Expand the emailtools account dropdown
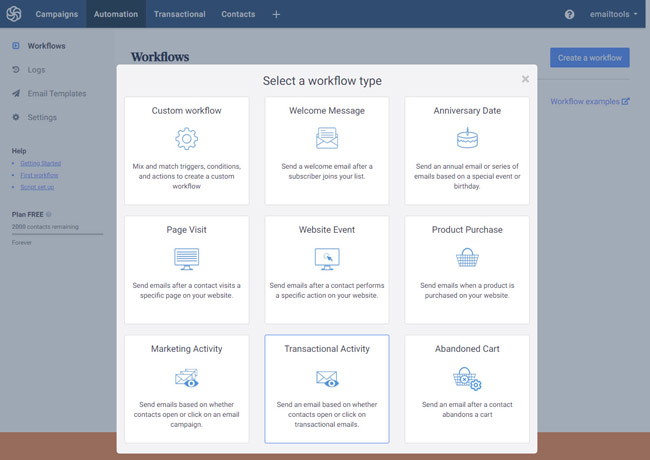The image size is (650, 460). point(613,15)
